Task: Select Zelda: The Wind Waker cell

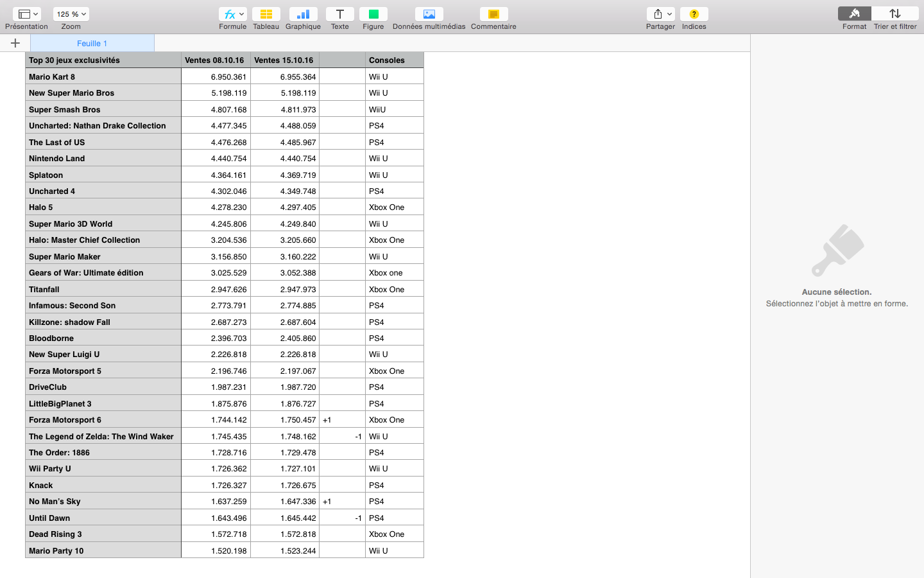Action: click(103, 436)
